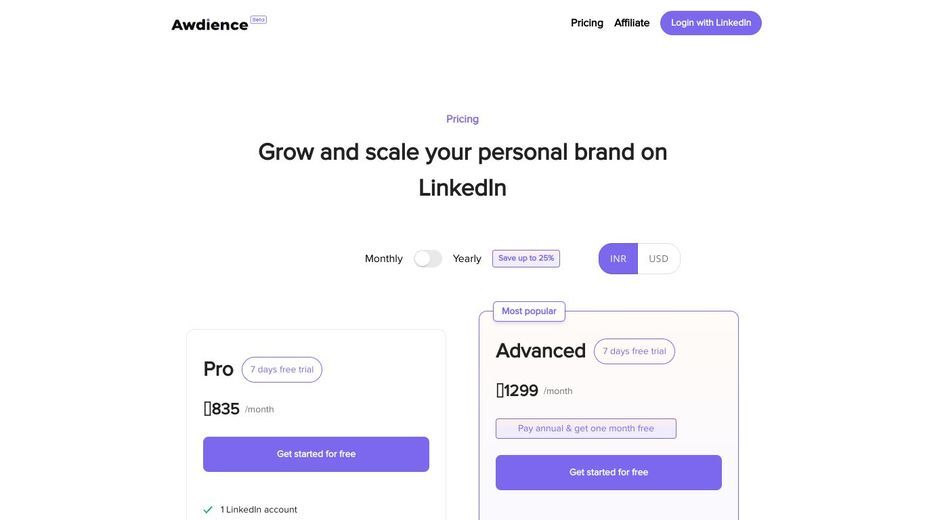Click the Beta badge next to logo
This screenshot has width=925, height=520.
coord(258,19)
